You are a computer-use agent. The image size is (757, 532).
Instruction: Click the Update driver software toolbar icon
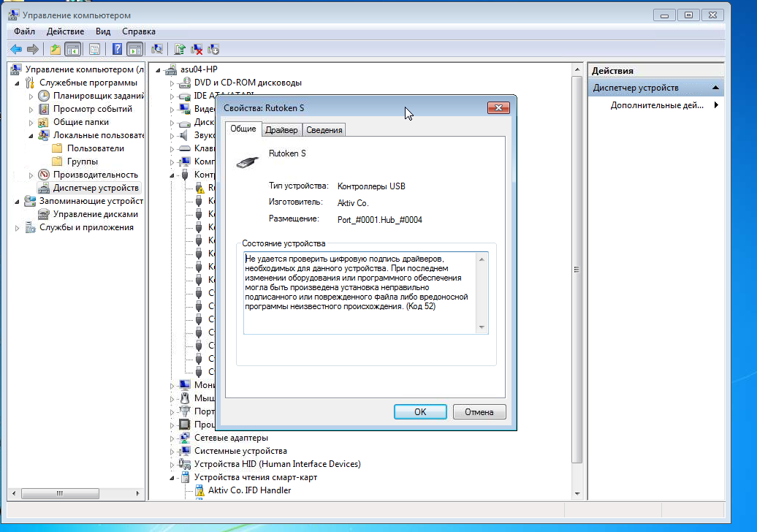[180, 49]
